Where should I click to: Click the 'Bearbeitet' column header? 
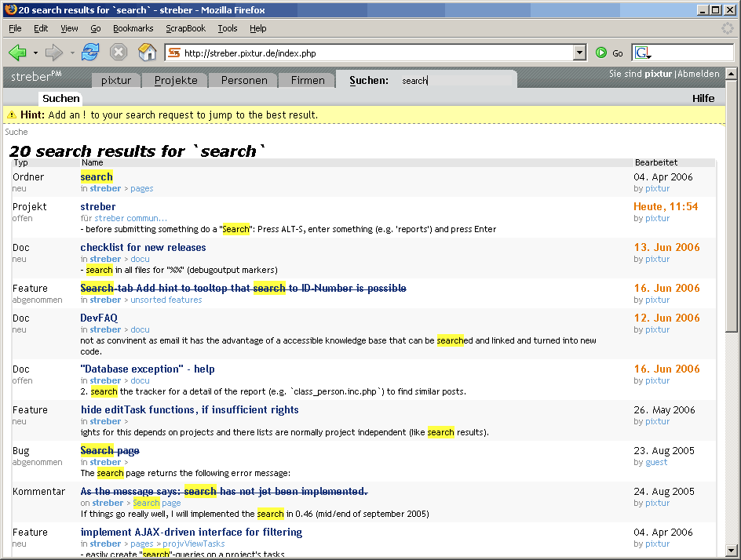(x=656, y=162)
